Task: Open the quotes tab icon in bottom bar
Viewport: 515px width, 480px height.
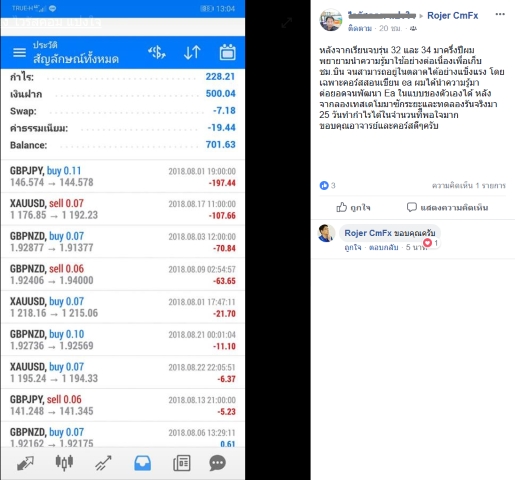Action: point(25,463)
